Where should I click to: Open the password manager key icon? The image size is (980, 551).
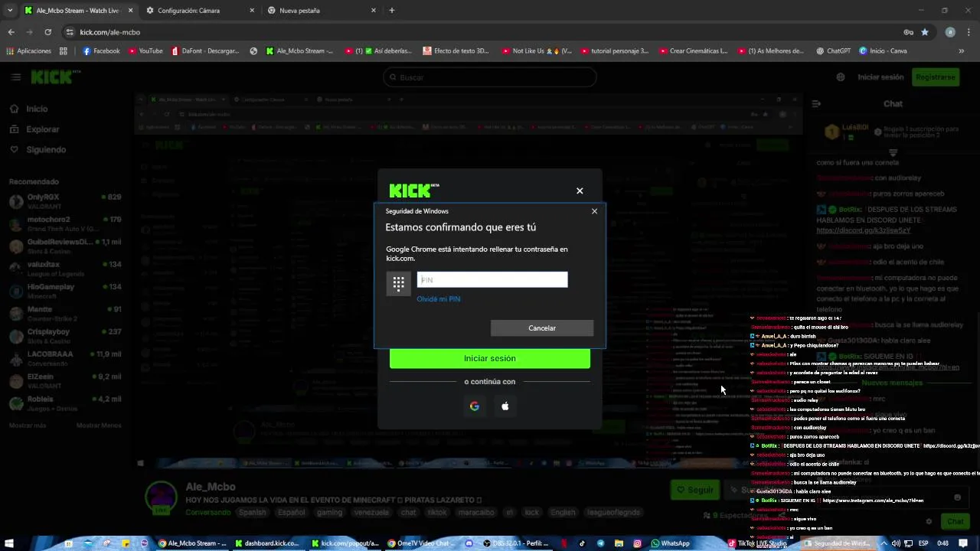tap(908, 32)
